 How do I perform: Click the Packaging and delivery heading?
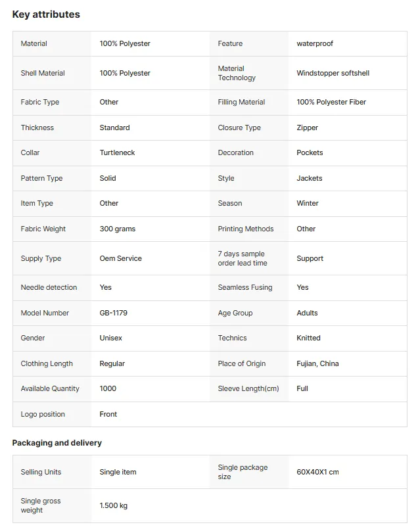[x=57, y=443]
